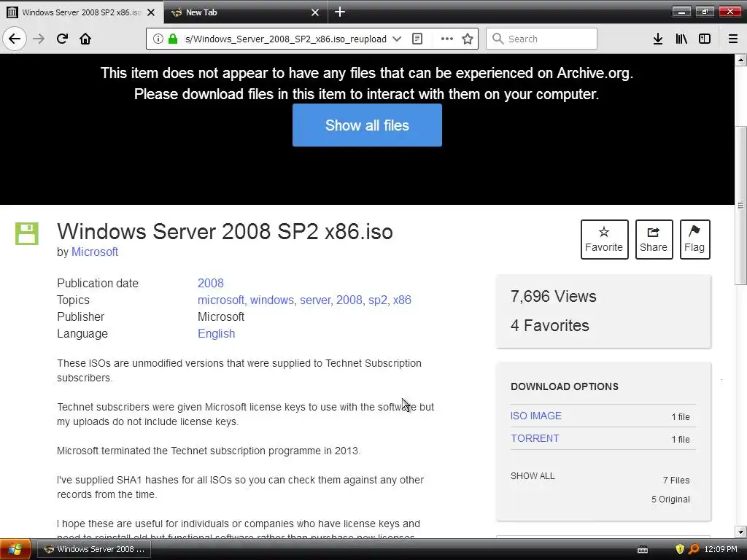Add item to favorites with Favorite button

tap(604, 239)
